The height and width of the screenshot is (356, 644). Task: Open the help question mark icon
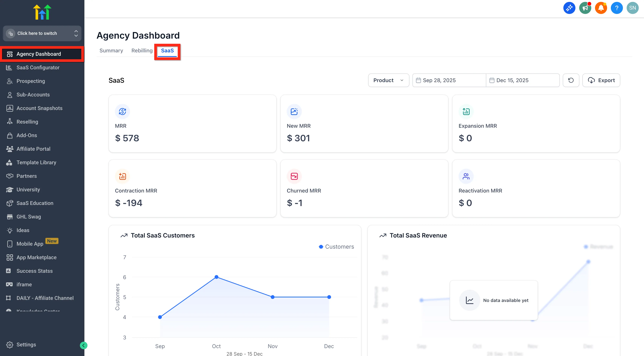(617, 8)
